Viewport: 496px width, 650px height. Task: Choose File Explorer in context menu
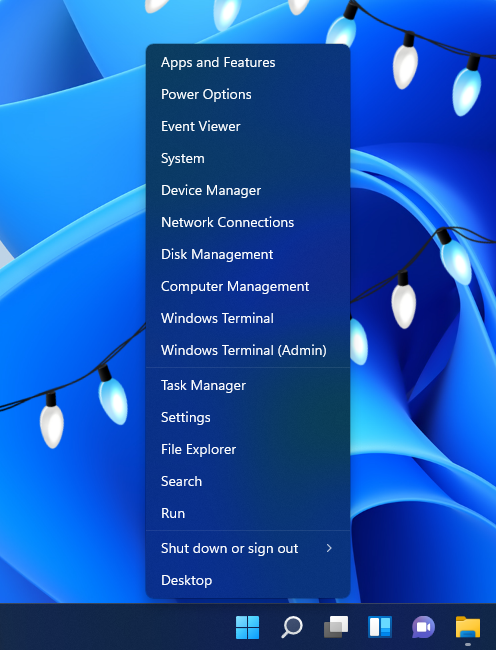pos(248,449)
